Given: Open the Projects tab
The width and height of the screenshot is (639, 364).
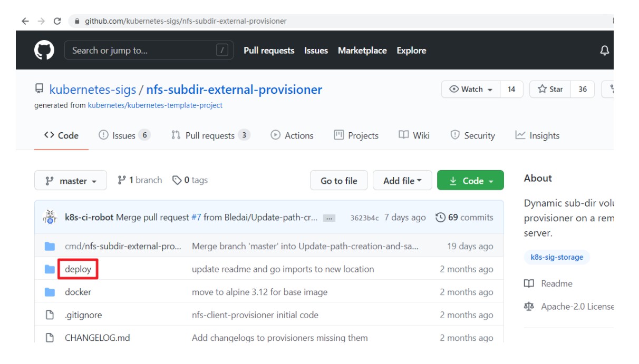Looking at the screenshot, I should [356, 135].
